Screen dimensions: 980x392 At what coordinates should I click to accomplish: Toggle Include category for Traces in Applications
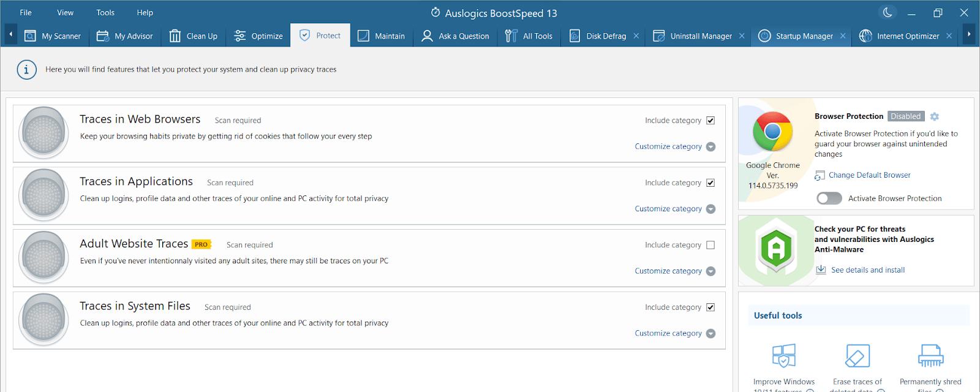(x=710, y=183)
